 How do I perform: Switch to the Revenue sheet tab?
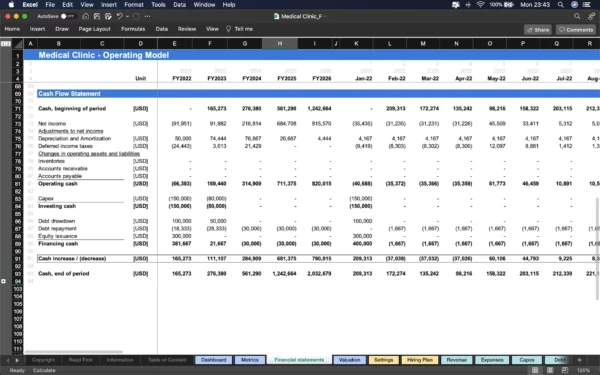[457, 360]
